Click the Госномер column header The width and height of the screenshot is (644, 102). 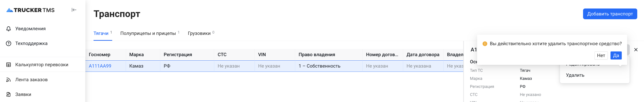[99, 55]
